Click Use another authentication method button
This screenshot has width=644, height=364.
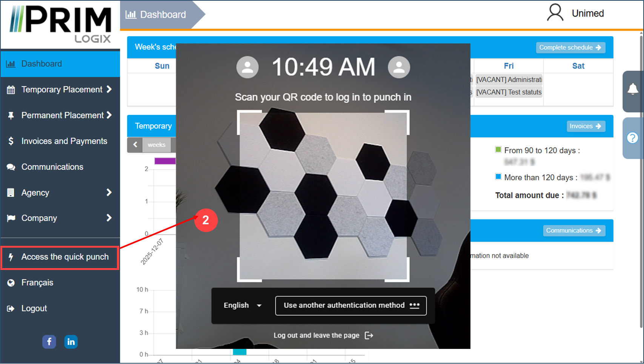[x=351, y=305]
